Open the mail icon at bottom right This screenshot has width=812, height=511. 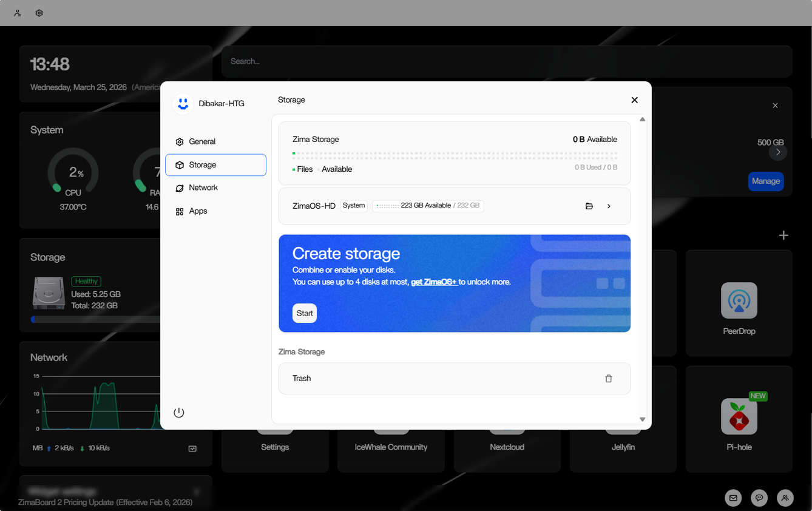point(733,498)
